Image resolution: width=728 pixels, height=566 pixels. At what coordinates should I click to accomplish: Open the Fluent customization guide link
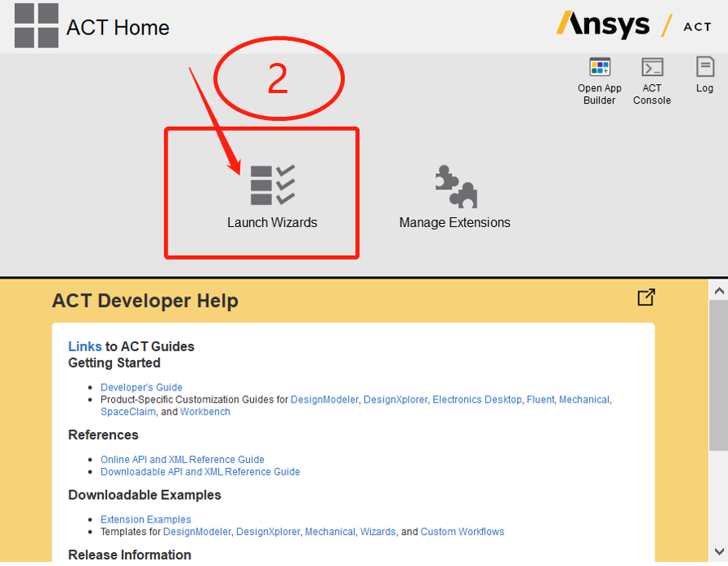coord(540,399)
